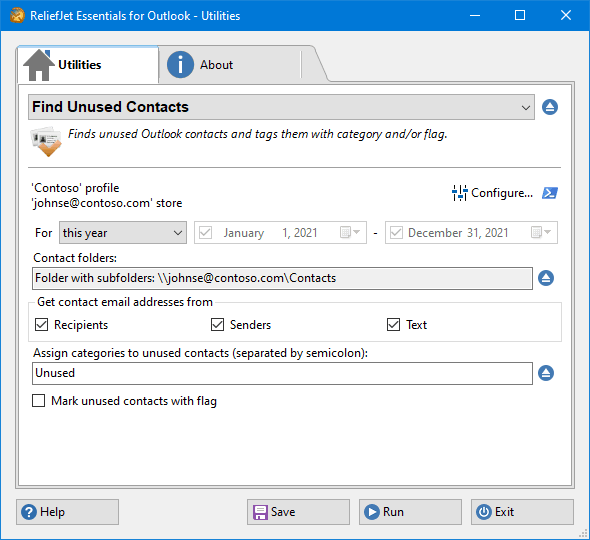This screenshot has width=590, height=540.
Task: Click the Configure sliders icon
Action: (x=459, y=193)
